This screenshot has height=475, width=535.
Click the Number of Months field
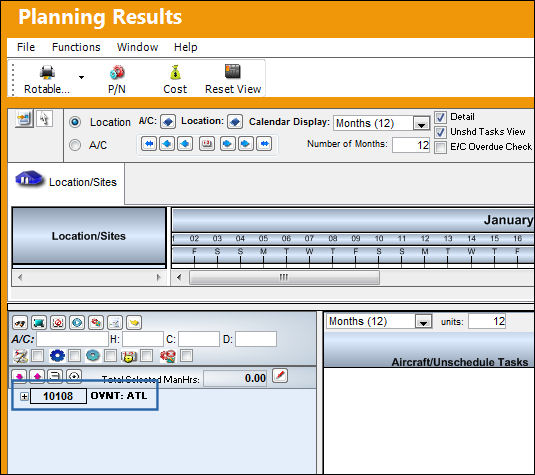click(411, 145)
